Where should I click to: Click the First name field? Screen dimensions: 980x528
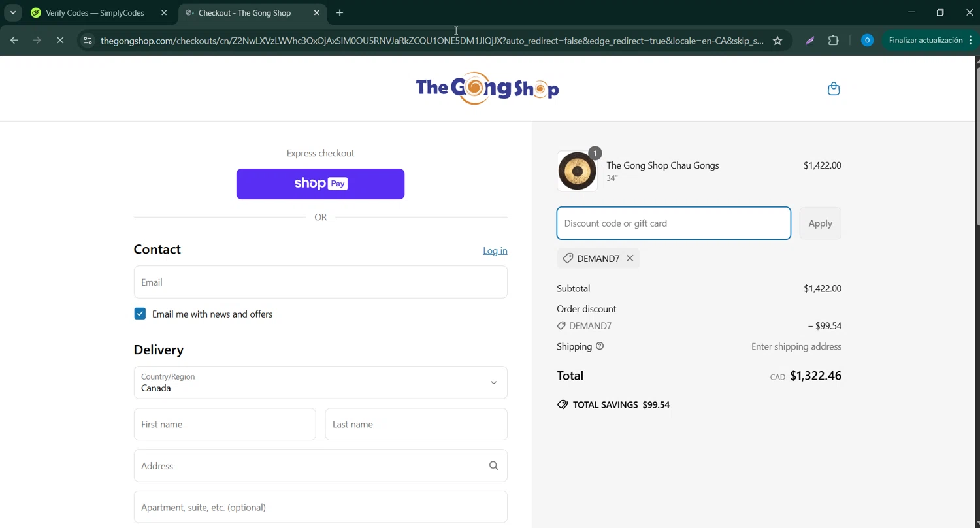click(225, 425)
